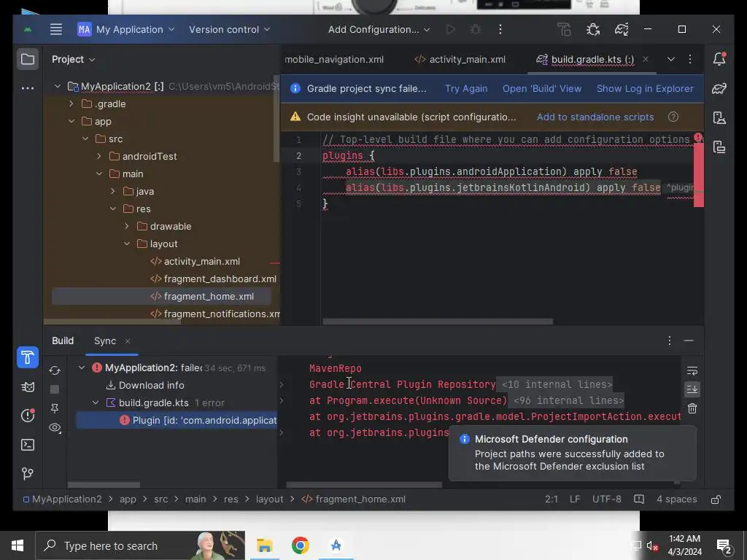
Task: Click the Build hammer icon in the top toolbar
Action: point(565,29)
